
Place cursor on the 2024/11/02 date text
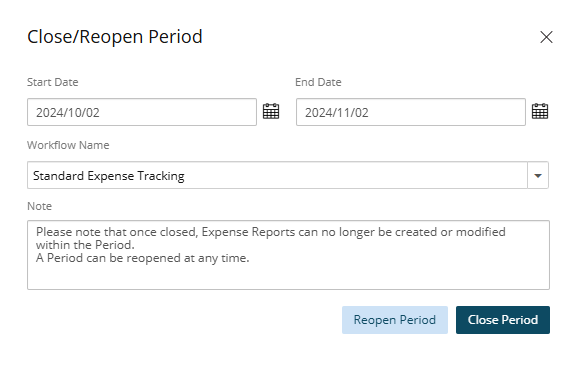(x=337, y=113)
